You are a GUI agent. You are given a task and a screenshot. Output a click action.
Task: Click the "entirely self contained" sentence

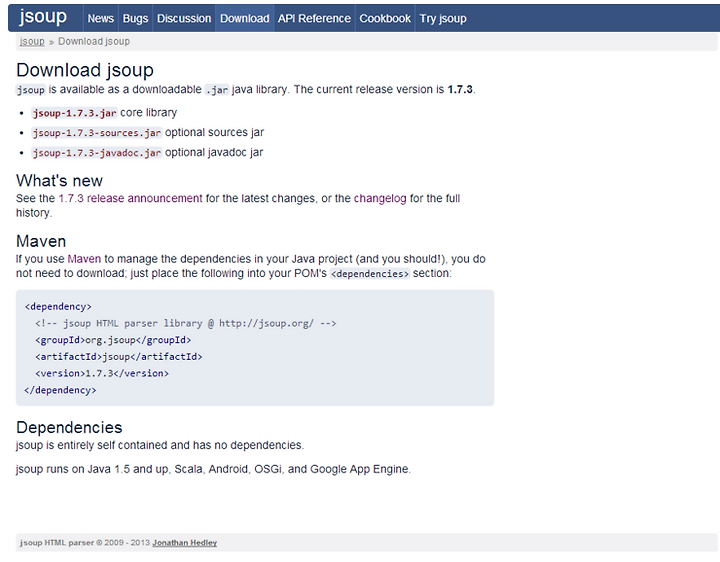[160, 445]
